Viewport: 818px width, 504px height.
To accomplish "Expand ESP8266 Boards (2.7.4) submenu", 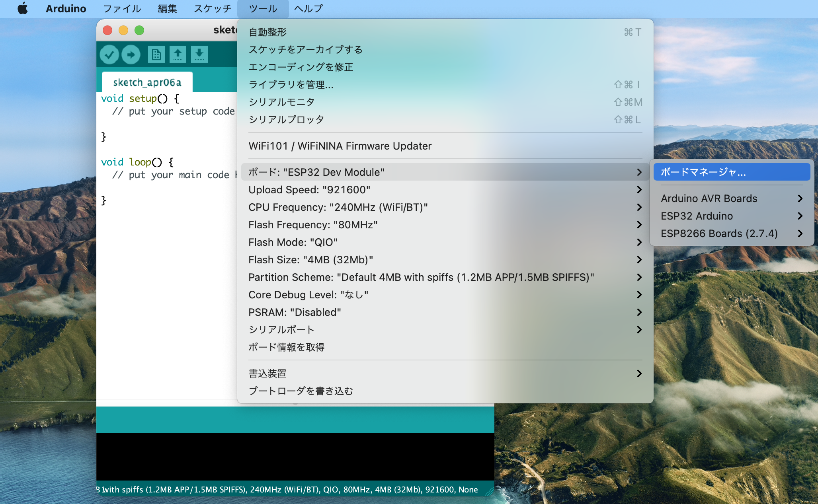I will click(732, 233).
